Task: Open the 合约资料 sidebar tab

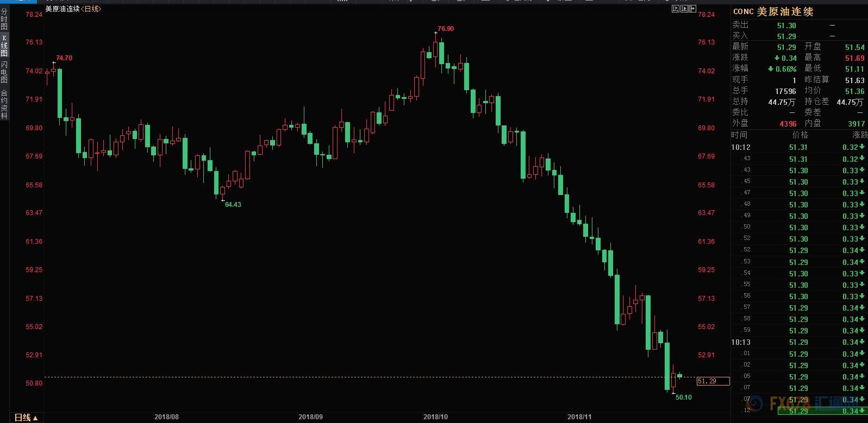Action: tap(4, 104)
